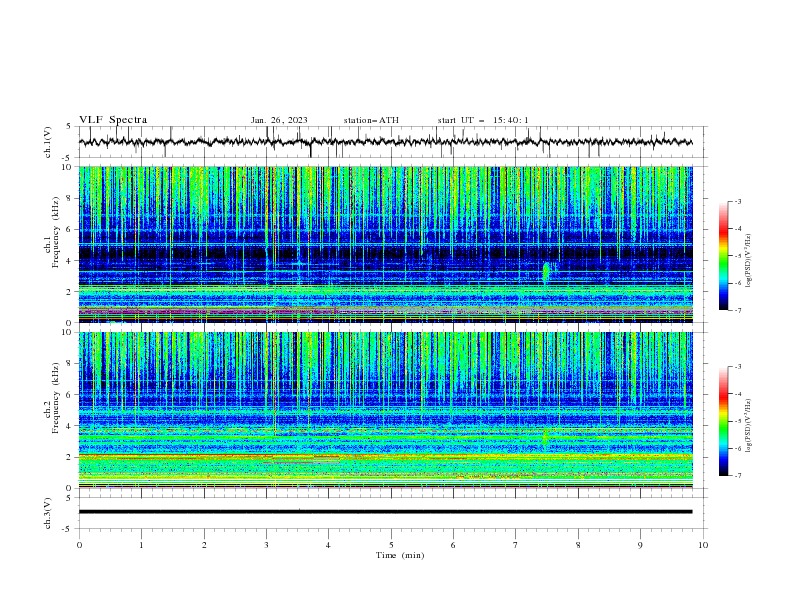Click the 'ch.3(V)' axis label
The width and height of the screenshot is (792, 612).
[x=48, y=513]
